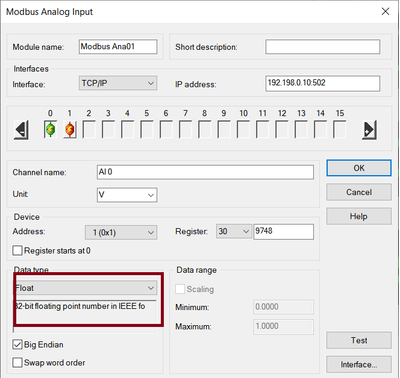The image size is (400, 378).
Task: Enable Register starts at 0 checkbox
Action: pos(17,250)
